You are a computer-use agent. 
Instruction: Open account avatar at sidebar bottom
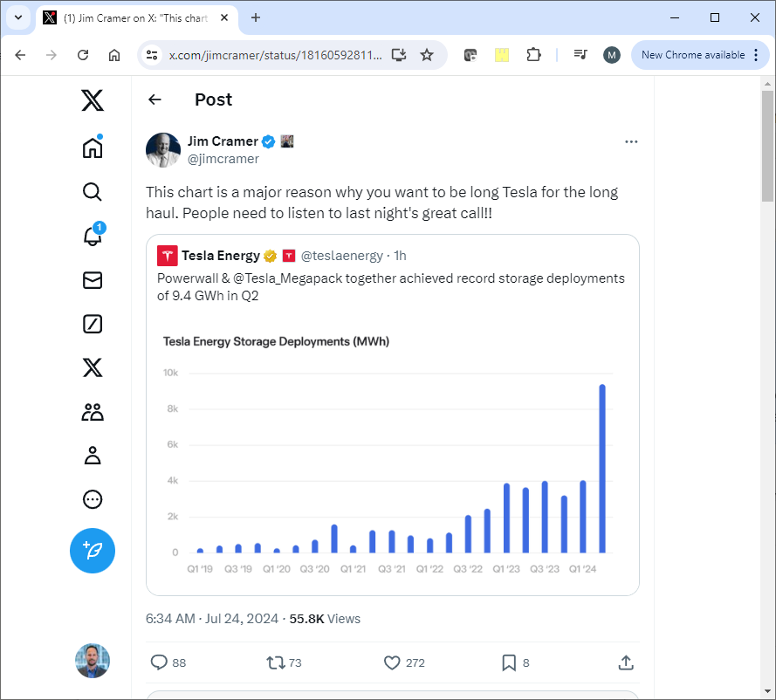(x=93, y=661)
